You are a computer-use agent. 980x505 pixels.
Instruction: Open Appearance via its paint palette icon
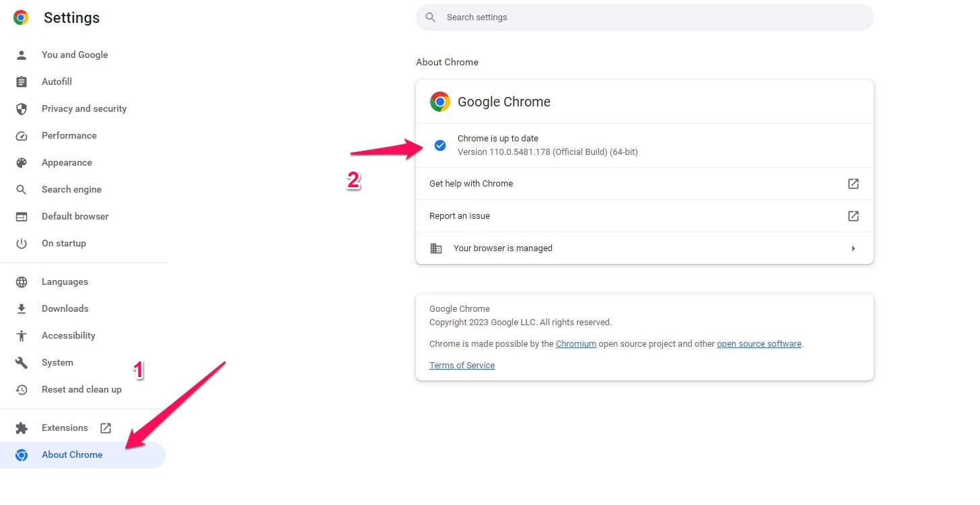21,162
